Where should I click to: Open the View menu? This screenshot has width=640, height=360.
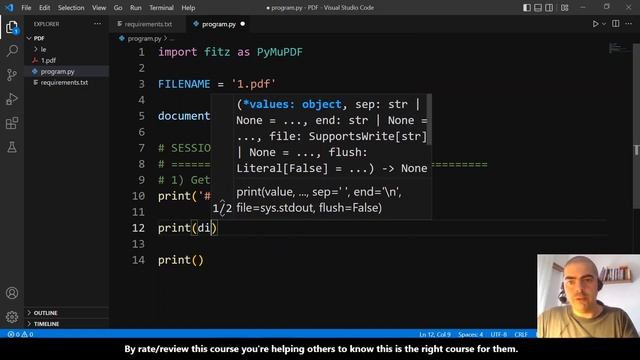point(99,8)
